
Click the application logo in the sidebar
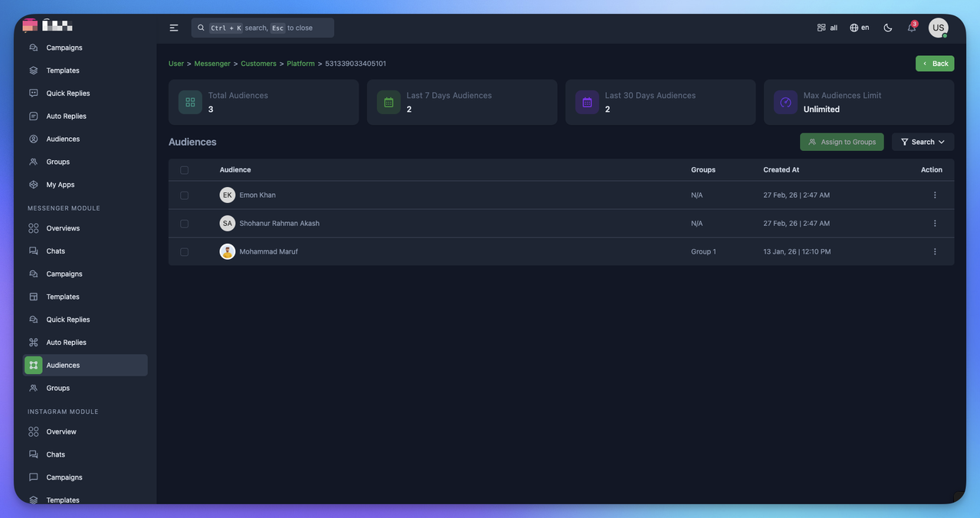48,25
